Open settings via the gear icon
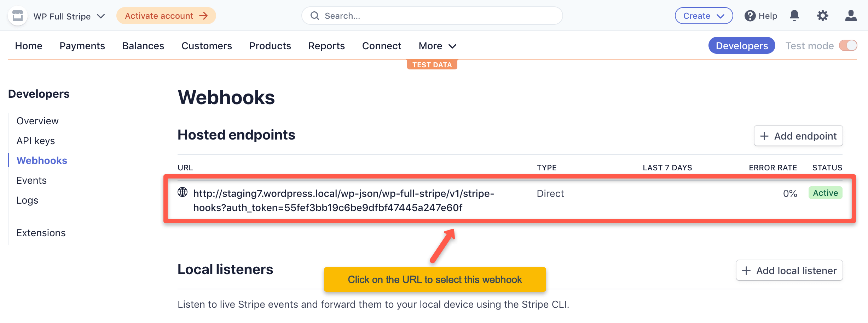 822,16
